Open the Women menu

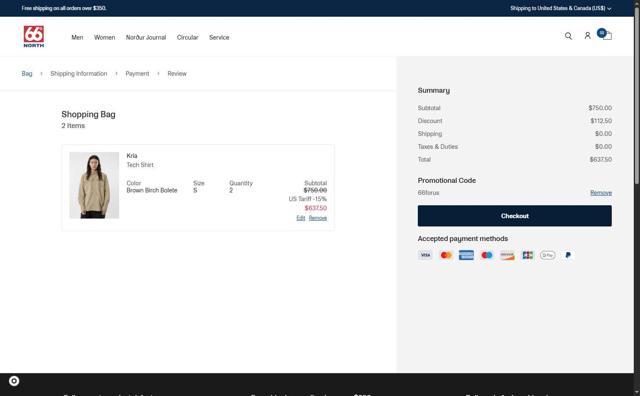tap(104, 37)
